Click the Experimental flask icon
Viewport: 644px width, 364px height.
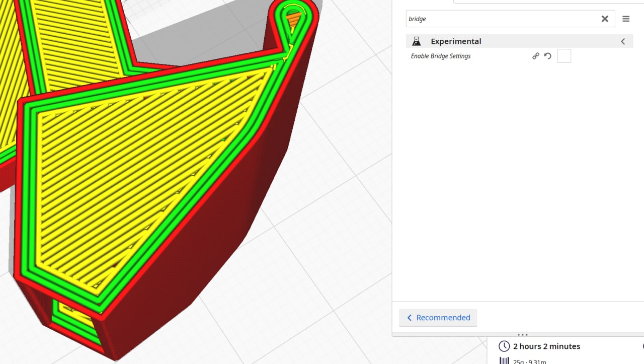(416, 41)
